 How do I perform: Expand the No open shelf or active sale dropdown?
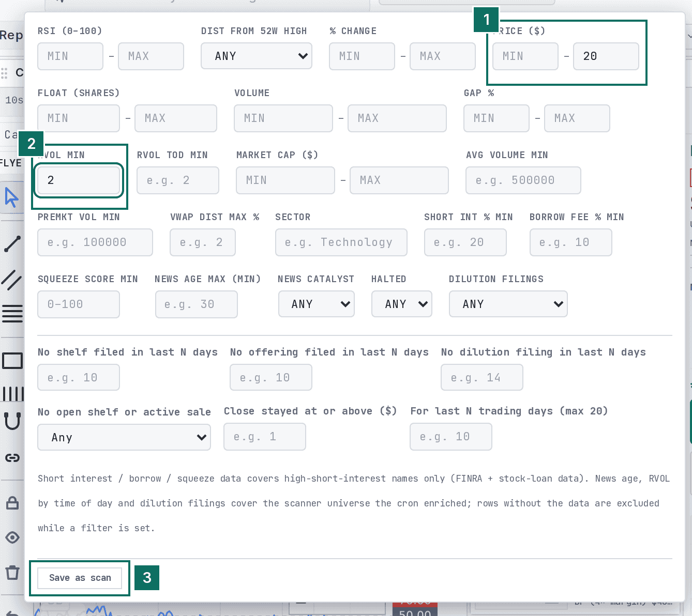click(x=124, y=437)
